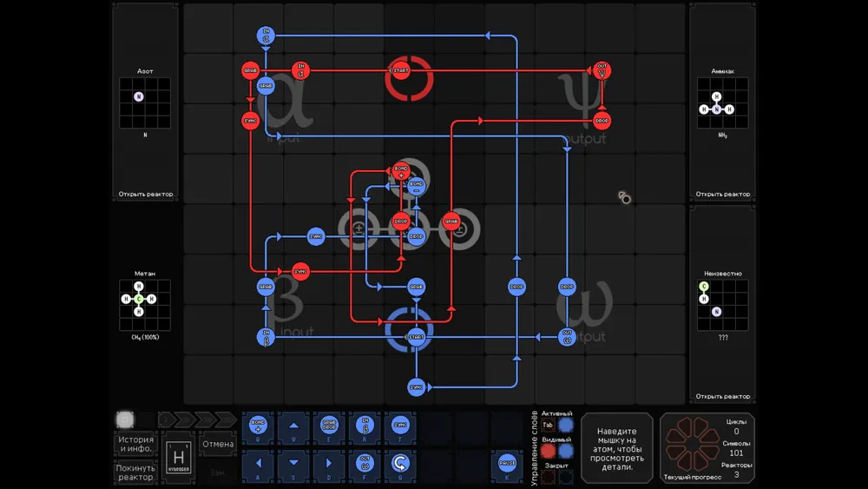868x489 pixels.
Task: Select the IN β instruction tool
Action: point(365,426)
